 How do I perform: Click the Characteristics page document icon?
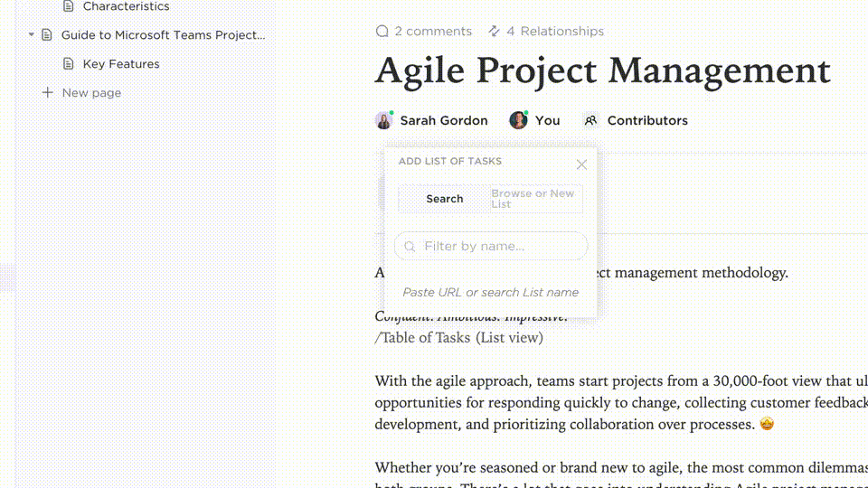click(68, 6)
